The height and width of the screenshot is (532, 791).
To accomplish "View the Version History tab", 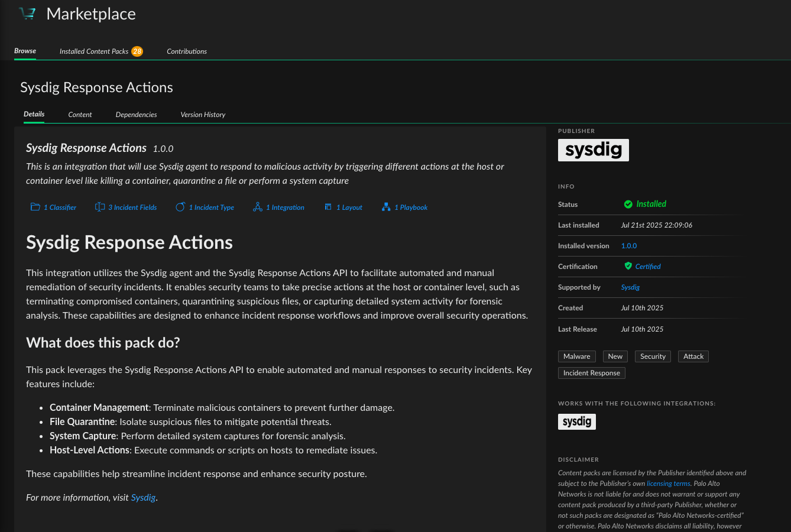I will [x=203, y=115].
